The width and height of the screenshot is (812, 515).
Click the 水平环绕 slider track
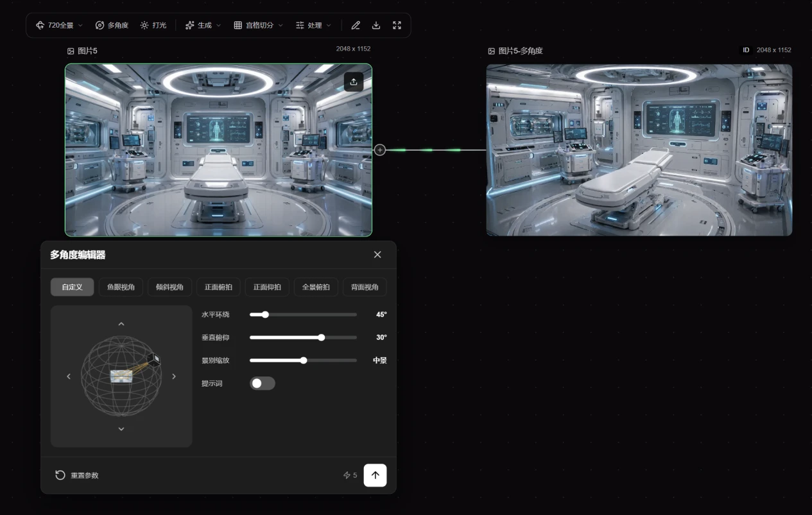click(303, 315)
